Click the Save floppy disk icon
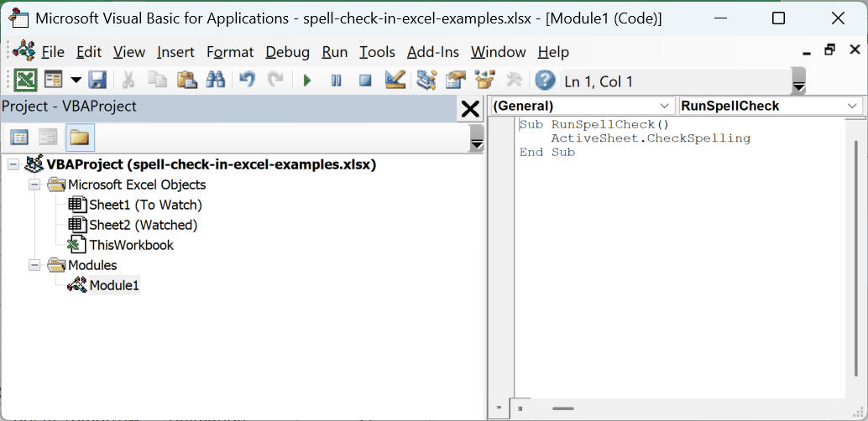 [98, 81]
